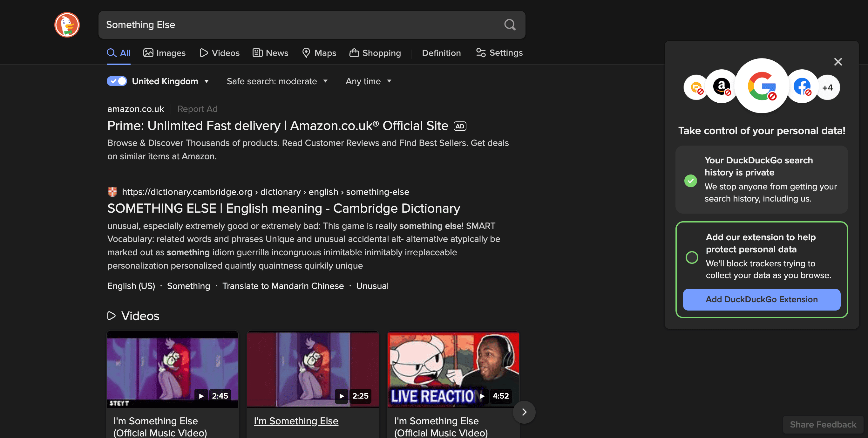Open the Report Ad link
868x438 pixels.
197,109
